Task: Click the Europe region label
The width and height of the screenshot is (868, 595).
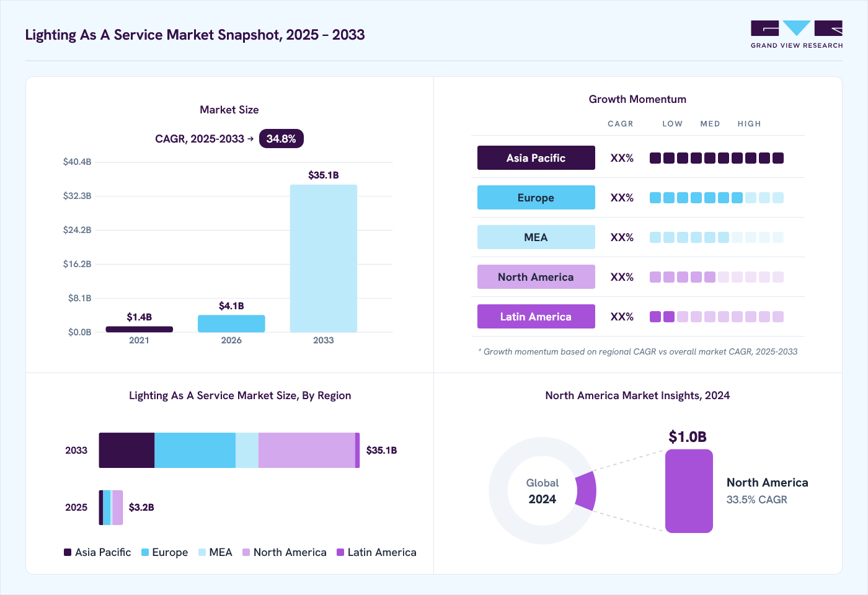Action: (536, 198)
